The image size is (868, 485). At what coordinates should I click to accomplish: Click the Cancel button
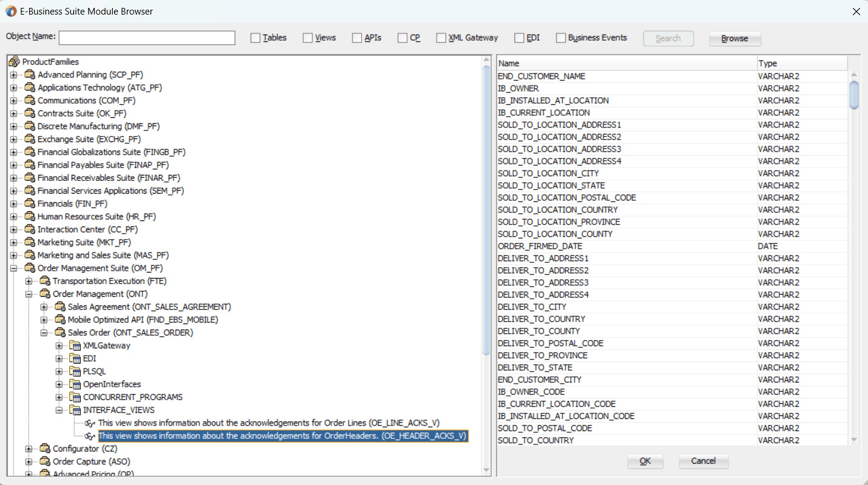(x=704, y=461)
